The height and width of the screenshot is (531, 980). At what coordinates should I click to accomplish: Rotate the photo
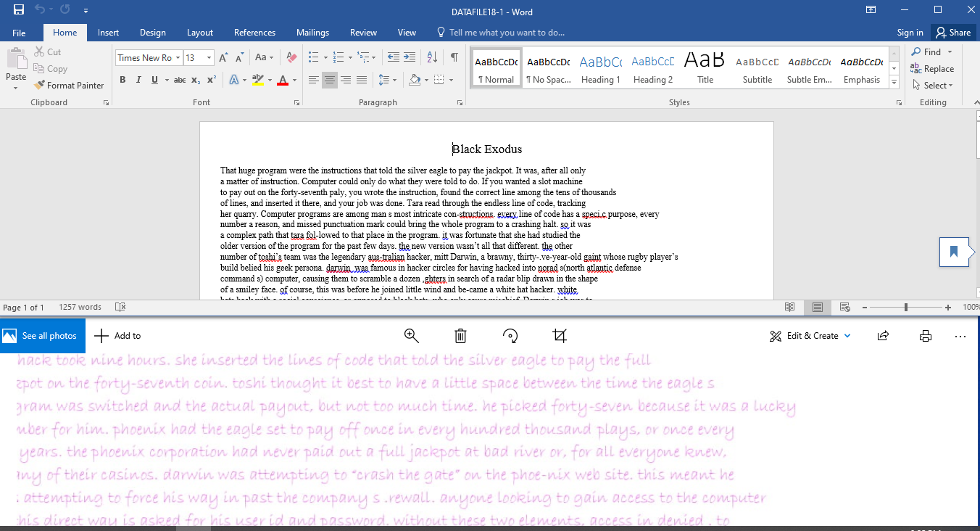510,335
